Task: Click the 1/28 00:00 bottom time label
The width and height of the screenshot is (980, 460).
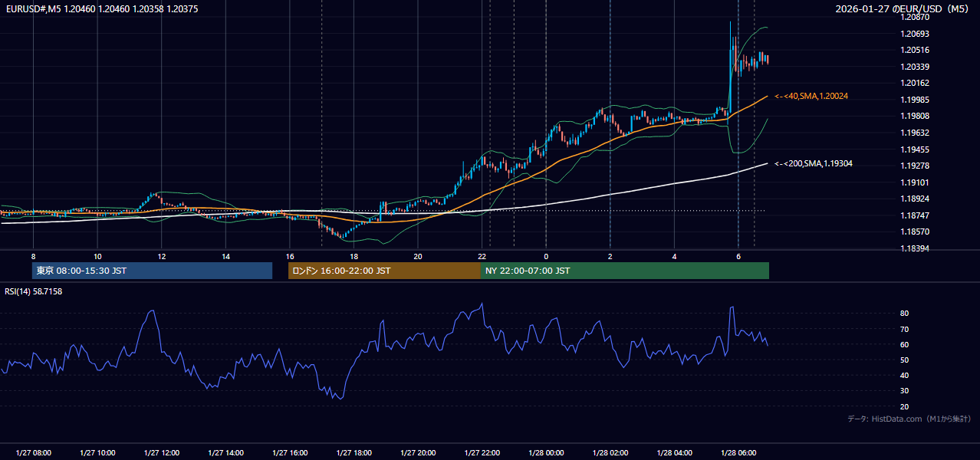Action: (x=546, y=453)
